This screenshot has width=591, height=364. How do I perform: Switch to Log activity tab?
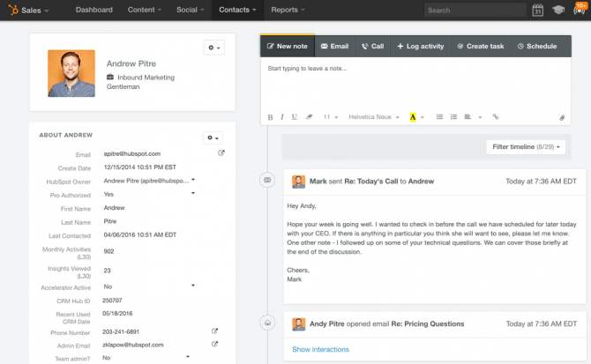coord(420,47)
